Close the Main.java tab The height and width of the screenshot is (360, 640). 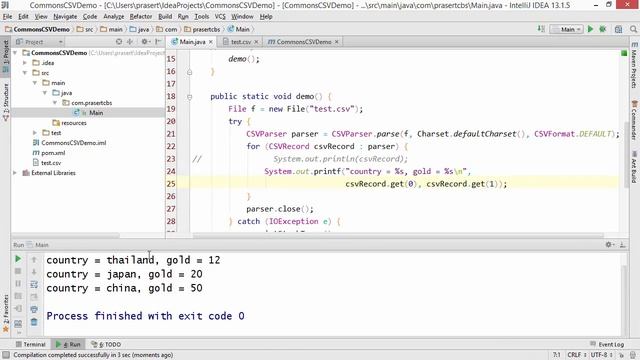tap(211, 42)
